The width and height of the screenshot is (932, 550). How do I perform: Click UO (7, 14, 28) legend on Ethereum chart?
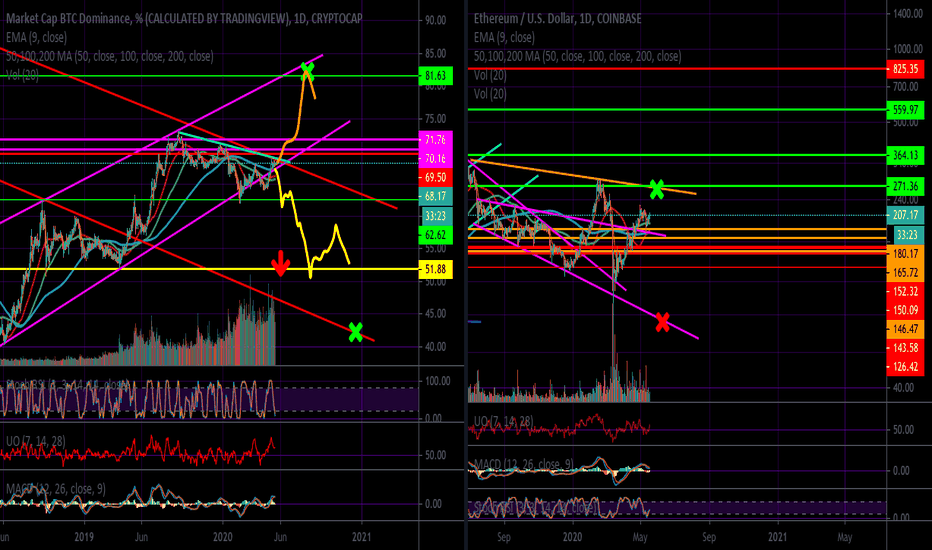(x=503, y=422)
